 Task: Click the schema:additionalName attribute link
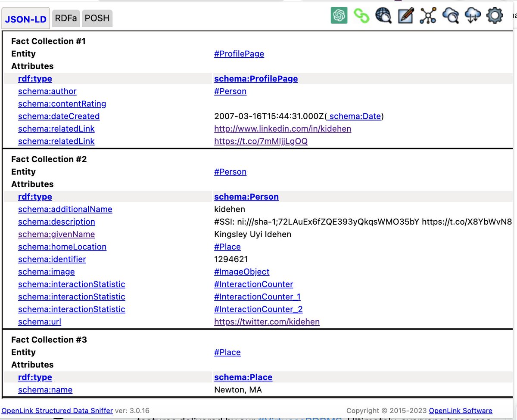[x=65, y=209]
